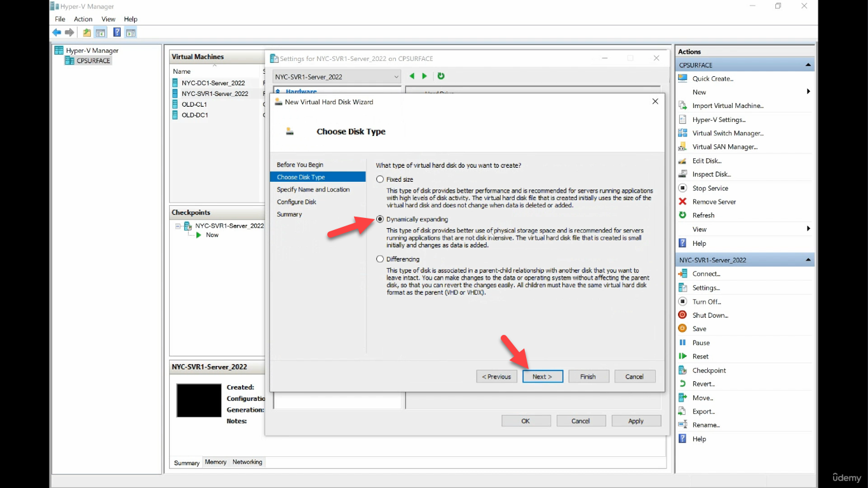This screenshot has height=488, width=868.
Task: Click the Finish button in wizard
Action: [588, 376]
